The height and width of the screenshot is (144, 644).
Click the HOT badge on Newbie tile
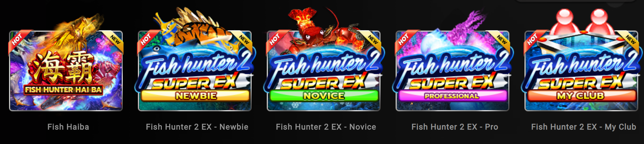point(147,39)
